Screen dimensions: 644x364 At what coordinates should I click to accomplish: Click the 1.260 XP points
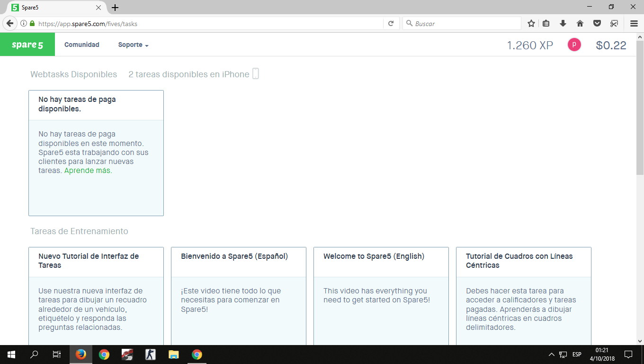[x=530, y=45]
